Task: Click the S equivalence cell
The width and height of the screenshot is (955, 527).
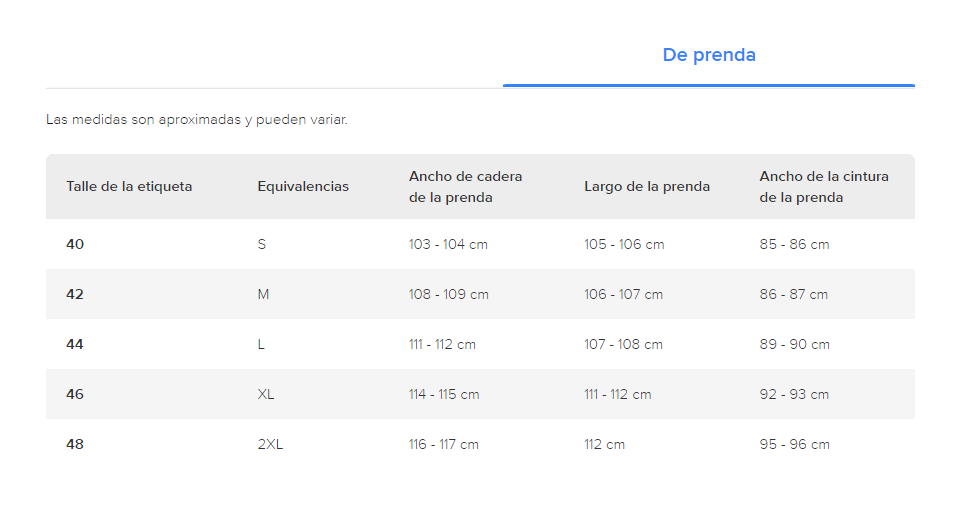Action: click(x=262, y=244)
